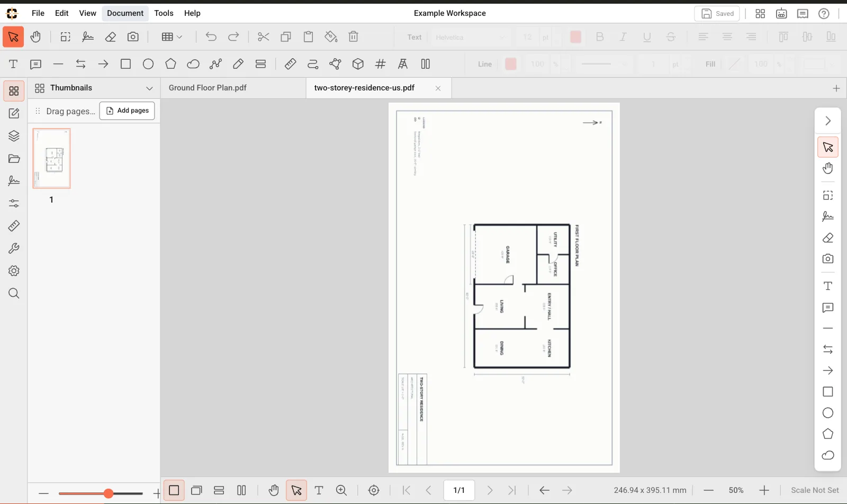Activate the Polyline tool
Viewport: 847px width, 504px height.
(215, 64)
